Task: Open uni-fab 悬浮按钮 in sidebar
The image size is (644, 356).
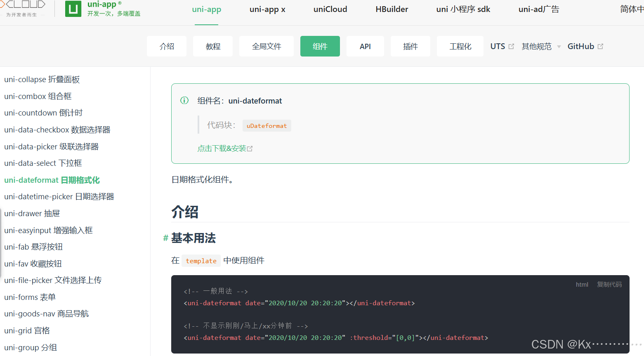Action: click(33, 247)
